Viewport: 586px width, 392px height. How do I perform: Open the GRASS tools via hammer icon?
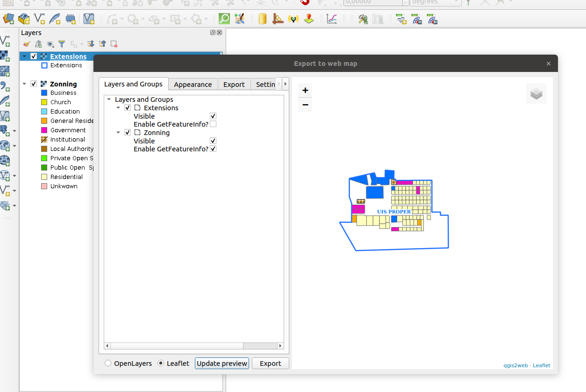click(x=363, y=19)
